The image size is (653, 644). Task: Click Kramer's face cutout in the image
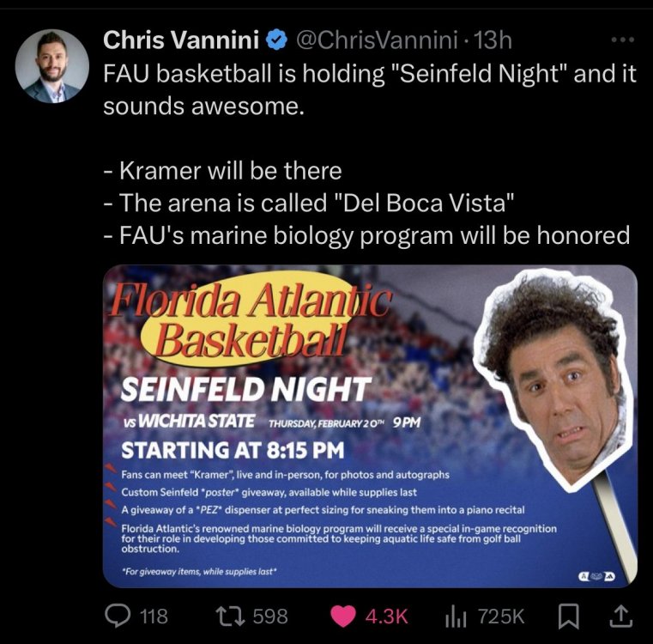(x=564, y=378)
